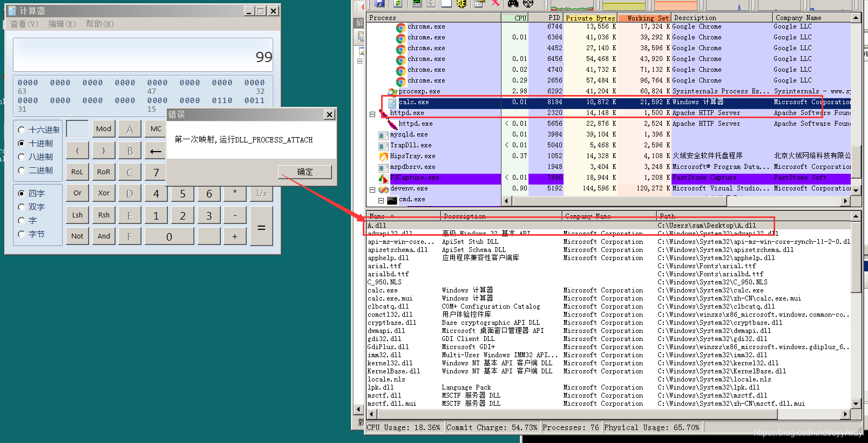
Task: Click the DLL pane scroll-down arrow
Action: [x=856, y=404]
